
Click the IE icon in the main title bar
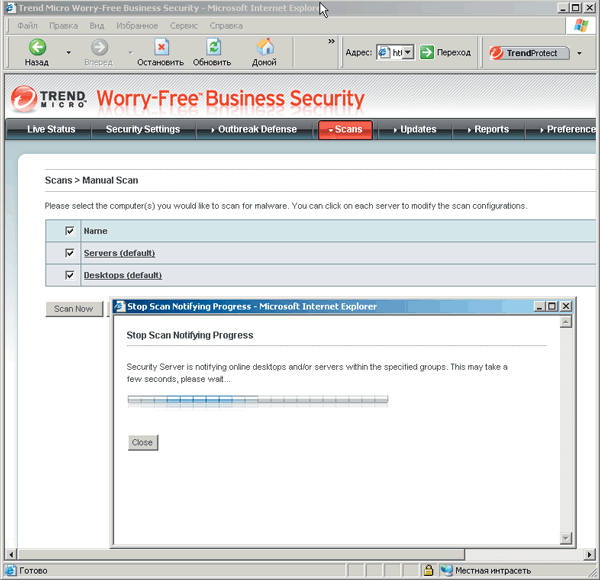pos(10,8)
